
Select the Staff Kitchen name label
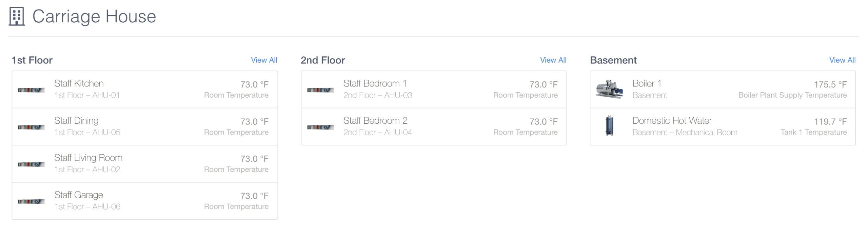click(x=79, y=83)
